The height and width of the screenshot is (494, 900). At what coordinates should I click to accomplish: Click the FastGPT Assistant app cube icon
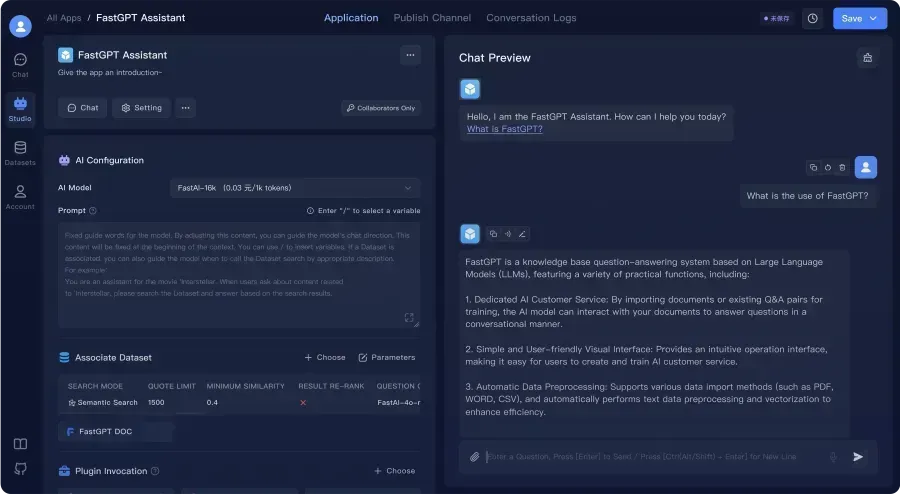pos(65,55)
